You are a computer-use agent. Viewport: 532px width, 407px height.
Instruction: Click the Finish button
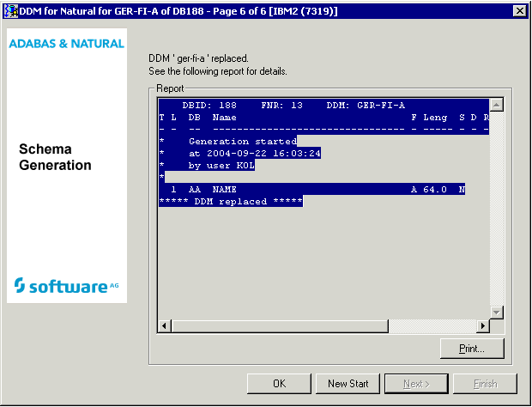(x=485, y=383)
